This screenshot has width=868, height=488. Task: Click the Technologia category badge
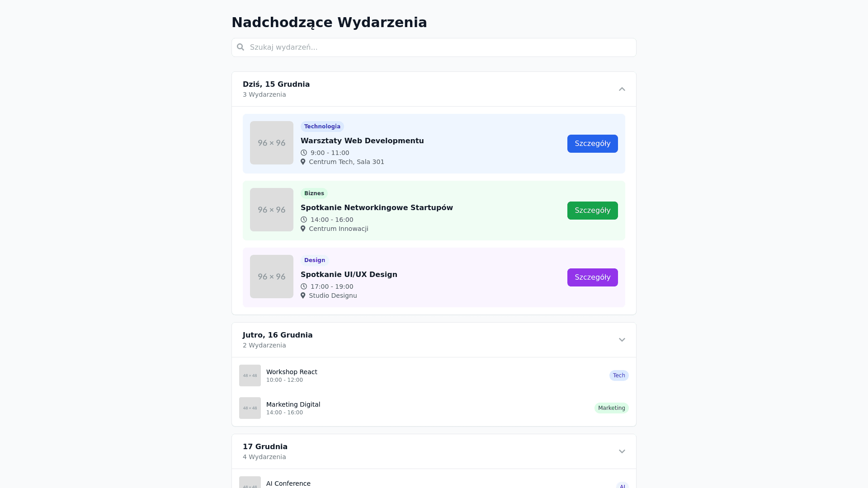pos(322,127)
